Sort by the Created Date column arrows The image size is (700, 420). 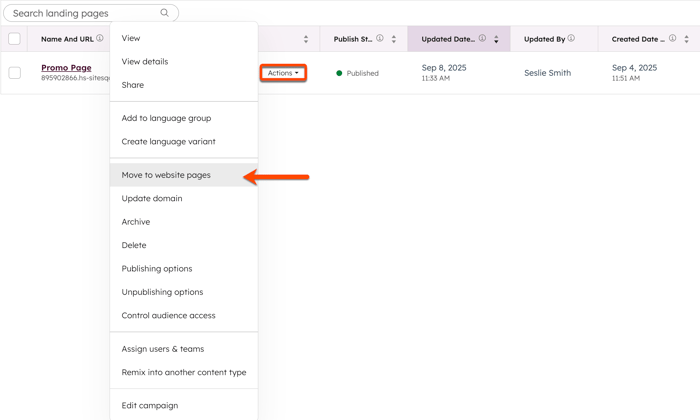tap(686, 39)
